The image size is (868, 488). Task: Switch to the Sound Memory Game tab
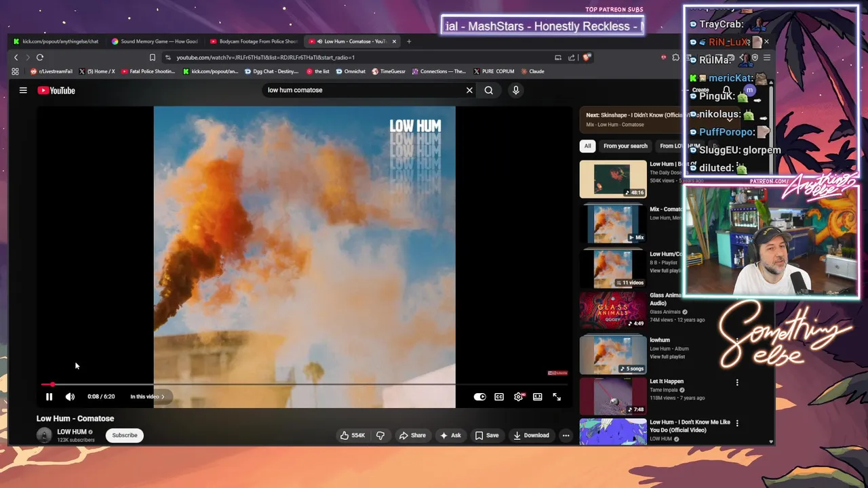point(157,41)
